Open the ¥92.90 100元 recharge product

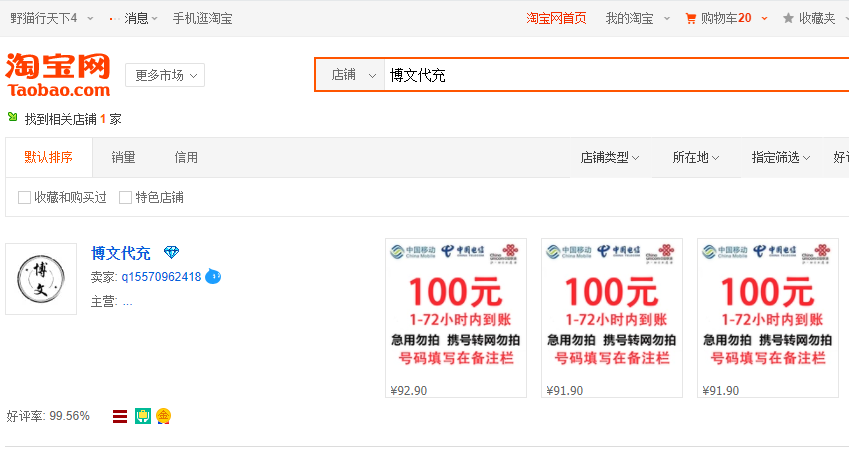[456, 318]
